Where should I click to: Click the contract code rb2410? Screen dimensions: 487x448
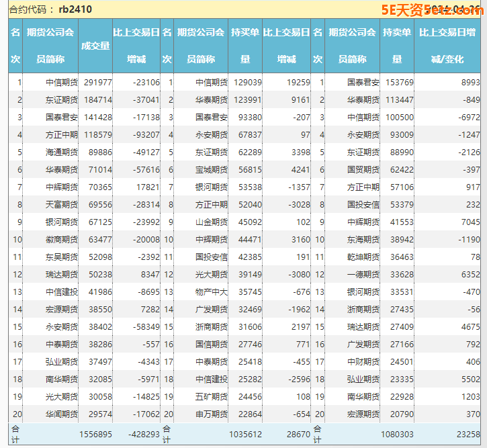[x=75, y=9]
